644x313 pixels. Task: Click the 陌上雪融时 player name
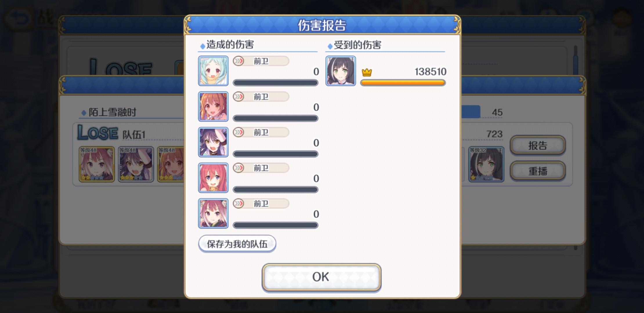[112, 112]
